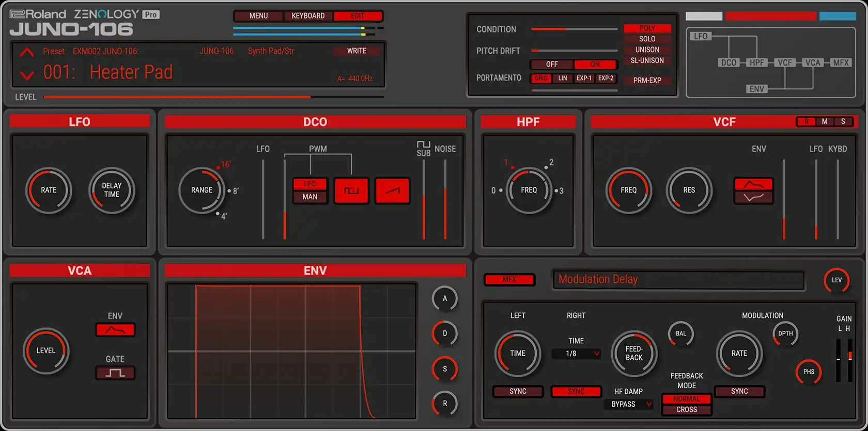Click the HPF block in signal flow diagram
This screenshot has height=431, width=868.
[x=756, y=62]
